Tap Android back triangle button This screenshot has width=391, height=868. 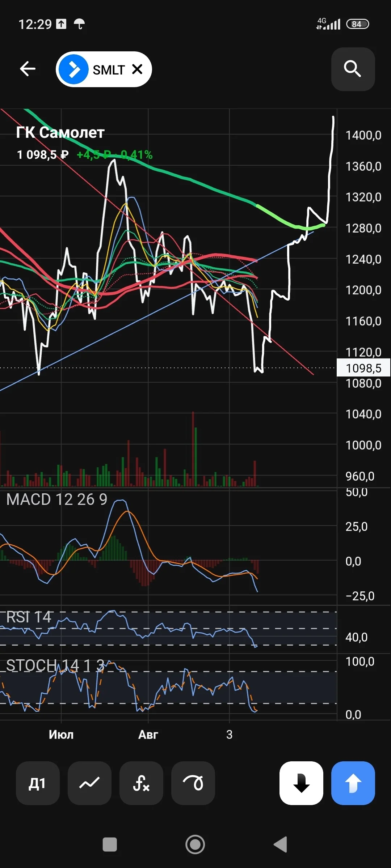(x=280, y=845)
